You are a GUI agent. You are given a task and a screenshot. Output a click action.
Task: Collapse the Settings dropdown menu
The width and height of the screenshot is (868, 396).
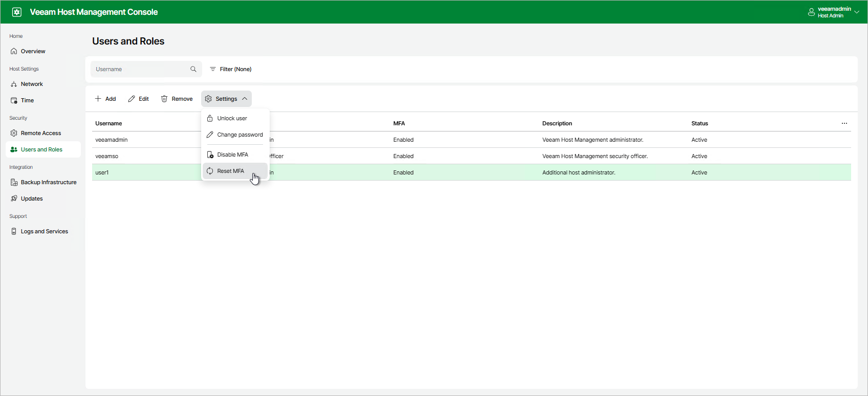coord(226,99)
